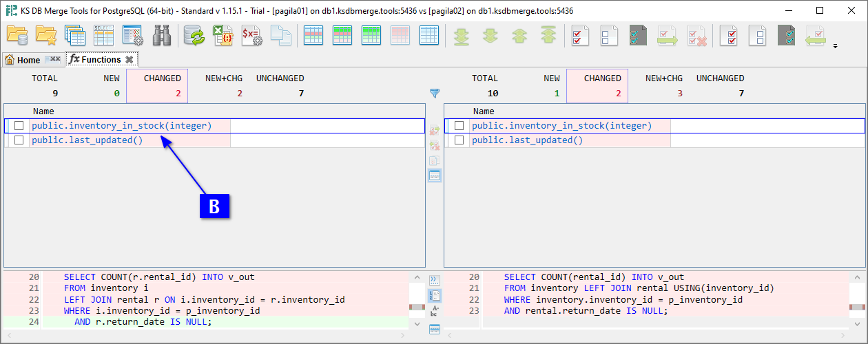
Task: Select the left UNCHANGED filter
Action: 280,85
